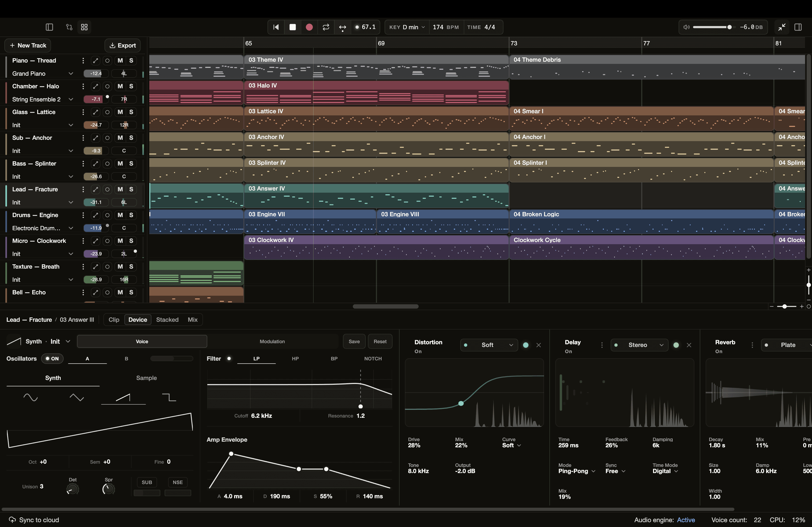Switch to the Clip tab

114,320
